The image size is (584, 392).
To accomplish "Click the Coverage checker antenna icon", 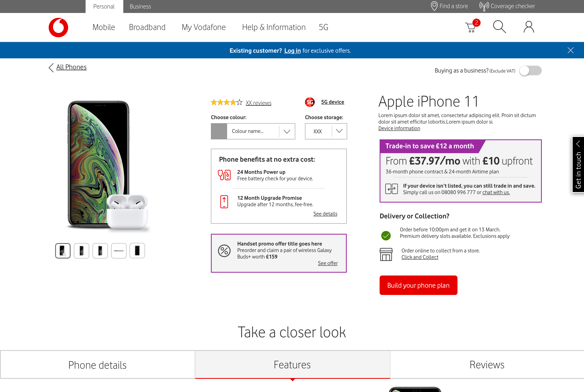I will click(x=484, y=6).
